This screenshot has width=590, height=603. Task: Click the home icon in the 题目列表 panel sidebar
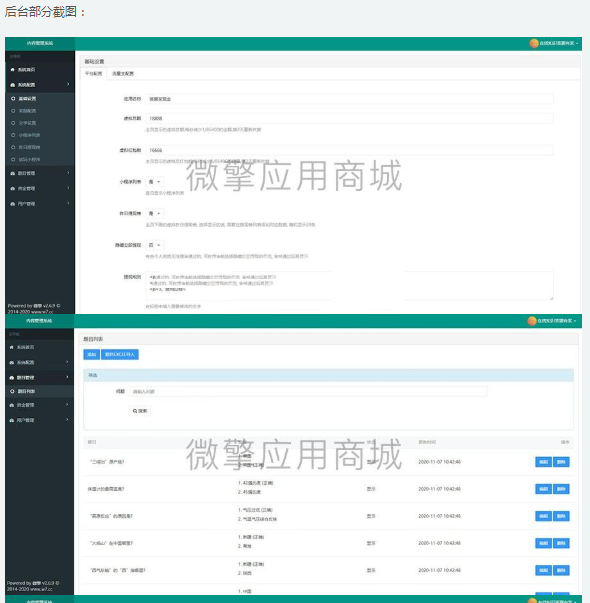pos(12,347)
